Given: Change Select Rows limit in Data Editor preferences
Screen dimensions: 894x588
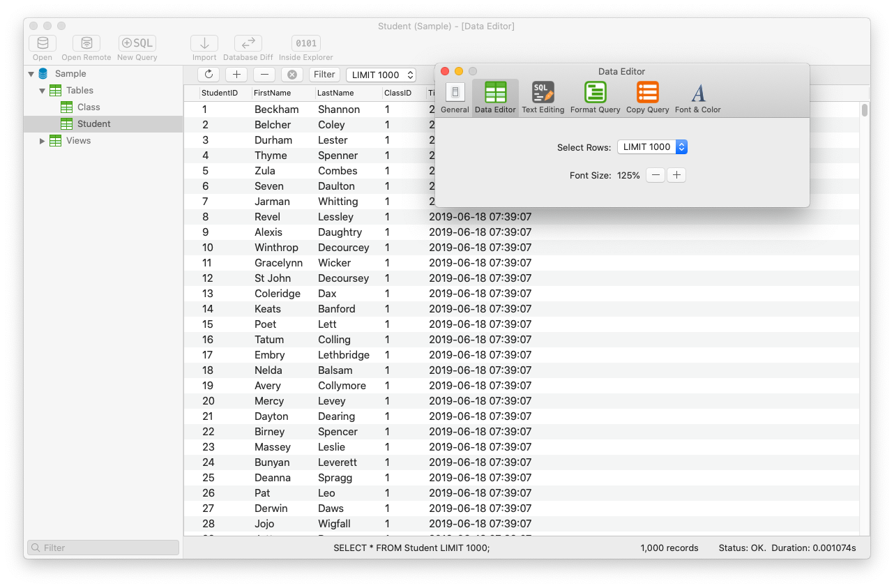Looking at the screenshot, I should coord(653,147).
